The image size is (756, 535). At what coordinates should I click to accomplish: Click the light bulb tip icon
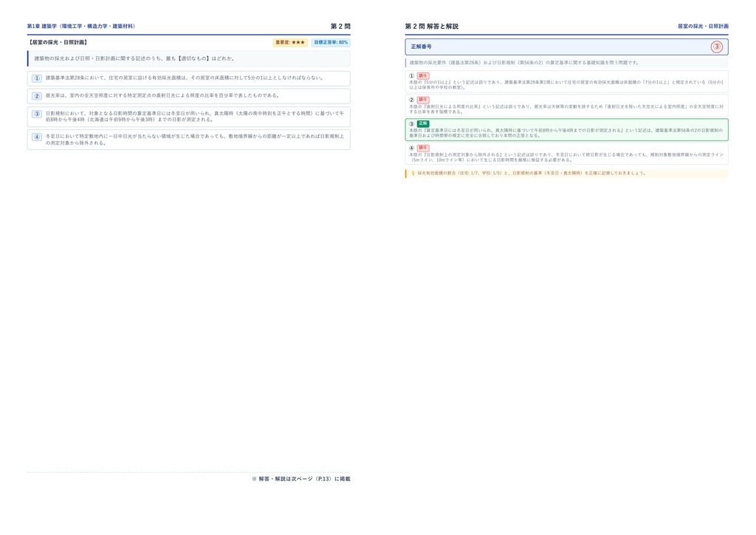coord(413,173)
